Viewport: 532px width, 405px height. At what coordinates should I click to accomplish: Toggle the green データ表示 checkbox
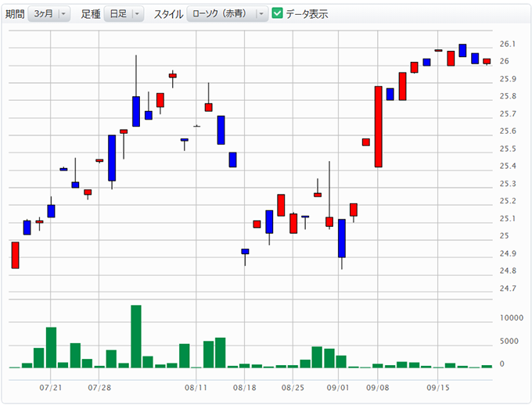277,13
